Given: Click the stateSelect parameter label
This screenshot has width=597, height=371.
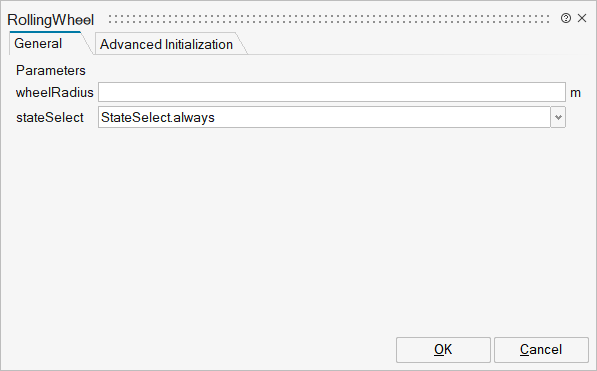Looking at the screenshot, I should tap(50, 117).
